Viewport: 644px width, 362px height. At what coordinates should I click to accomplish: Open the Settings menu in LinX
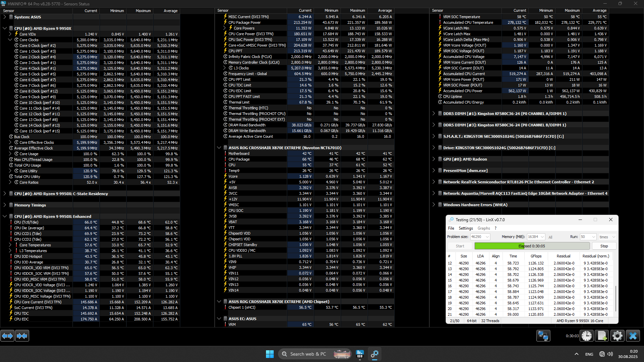[466, 228]
